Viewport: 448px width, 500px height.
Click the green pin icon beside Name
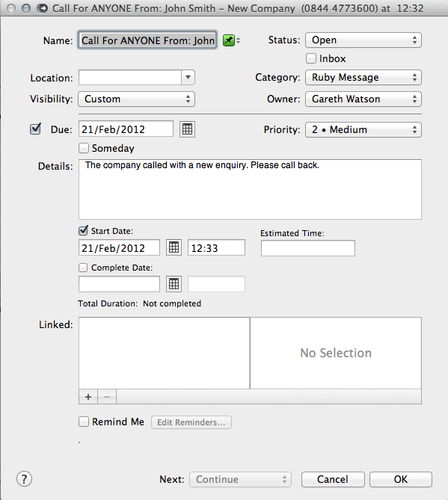coord(228,40)
